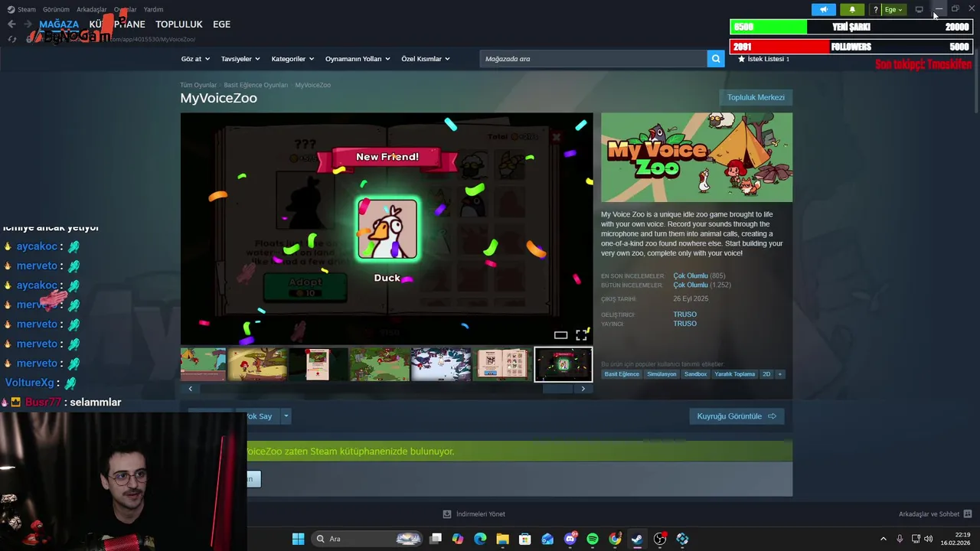Open Basit Eğlence Oyunları breadcrumb link
The image size is (980, 551).
tap(256, 85)
